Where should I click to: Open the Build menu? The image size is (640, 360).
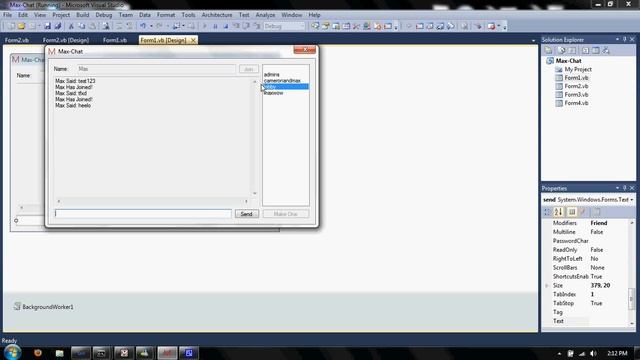82,15
